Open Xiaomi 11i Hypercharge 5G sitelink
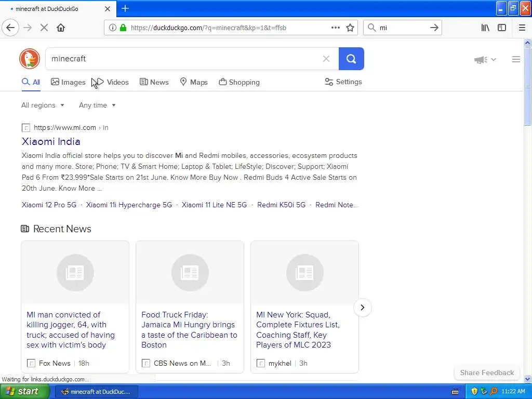The image size is (532, 399). 129,205
